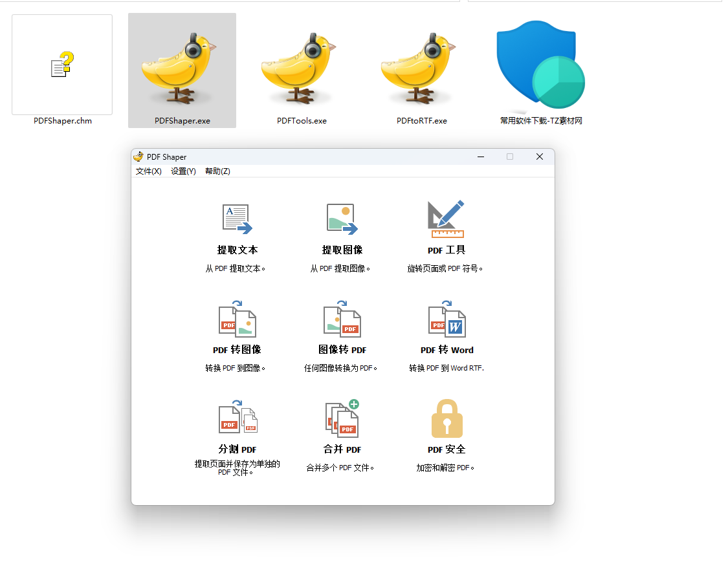
Task: Select the PDFShaper.chm help file icon
Action: (62, 65)
